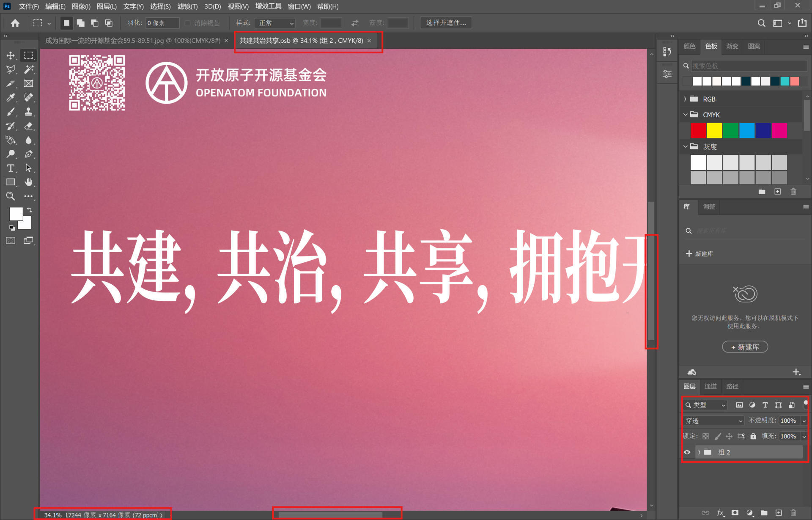The image size is (812, 520).
Task: Pick the Zoom tool in toolbar
Action: pos(11,196)
